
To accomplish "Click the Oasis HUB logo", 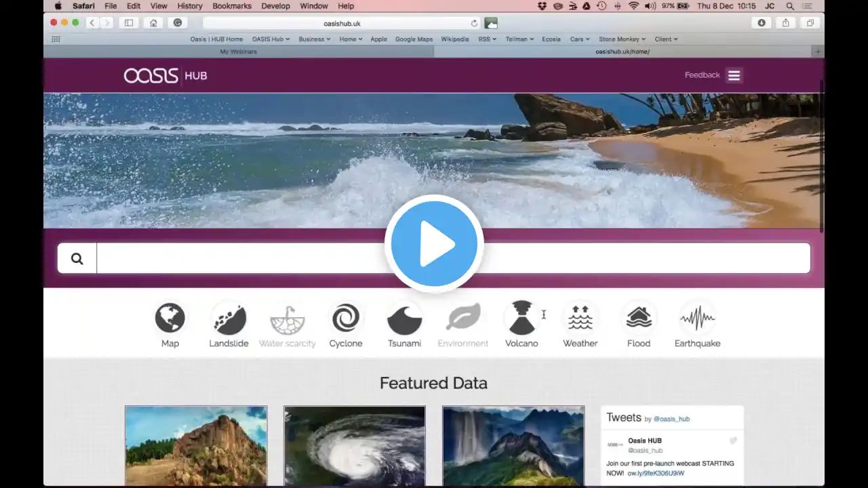I will click(165, 75).
